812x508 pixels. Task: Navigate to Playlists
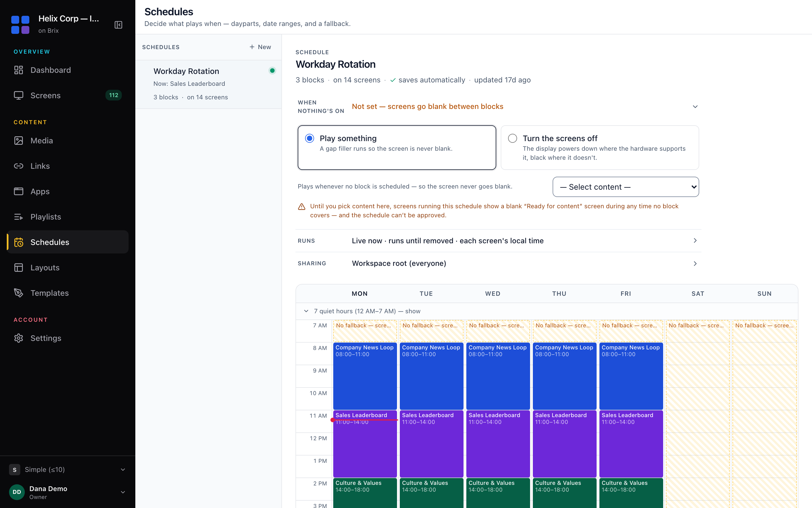click(67, 217)
